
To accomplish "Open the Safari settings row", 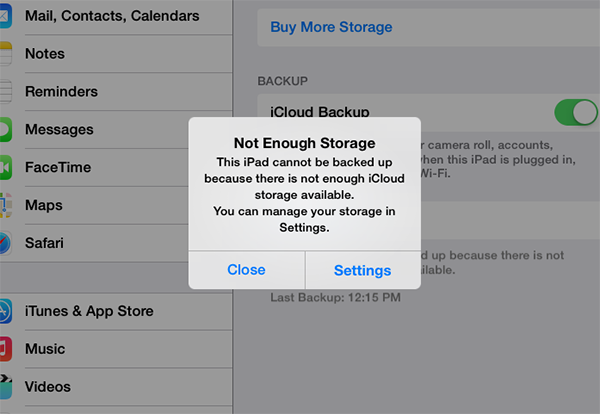I will click(46, 243).
